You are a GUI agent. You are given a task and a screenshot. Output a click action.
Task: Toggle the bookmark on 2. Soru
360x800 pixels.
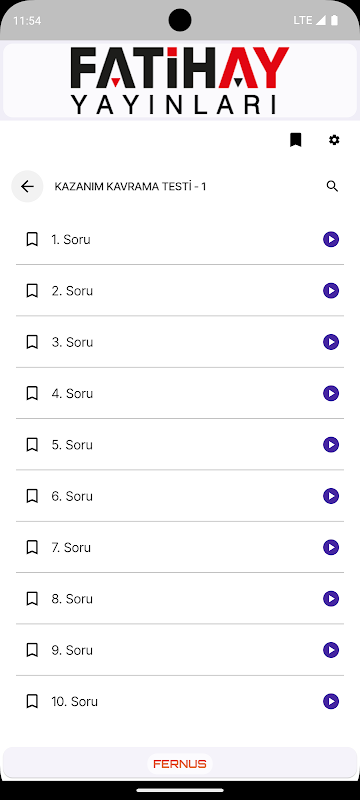click(32, 291)
